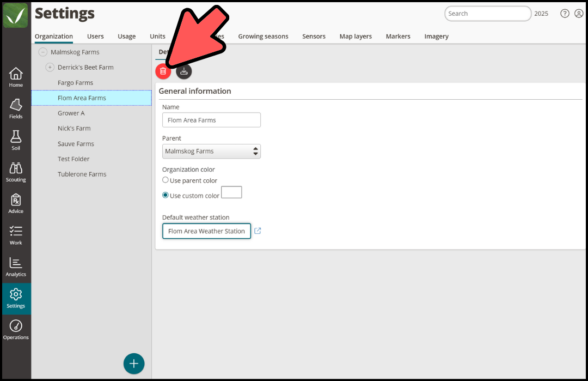Go to Work in the sidebar
Image resolution: width=588 pixels, height=381 pixels.
click(16, 235)
